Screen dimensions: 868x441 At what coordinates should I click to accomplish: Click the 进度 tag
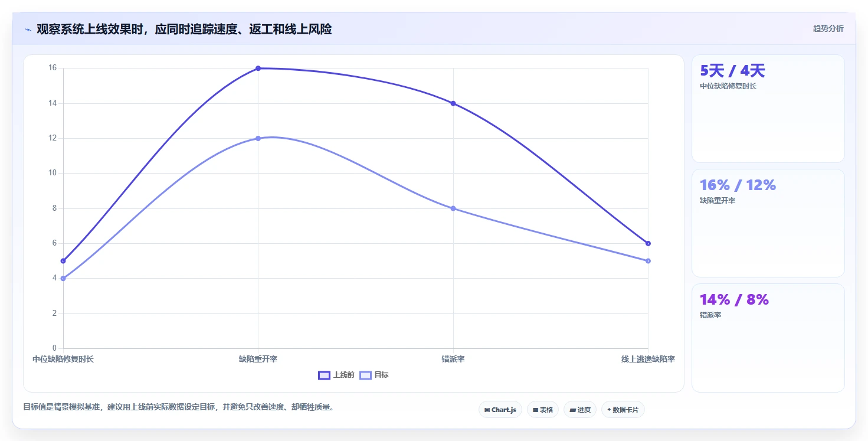(580, 410)
